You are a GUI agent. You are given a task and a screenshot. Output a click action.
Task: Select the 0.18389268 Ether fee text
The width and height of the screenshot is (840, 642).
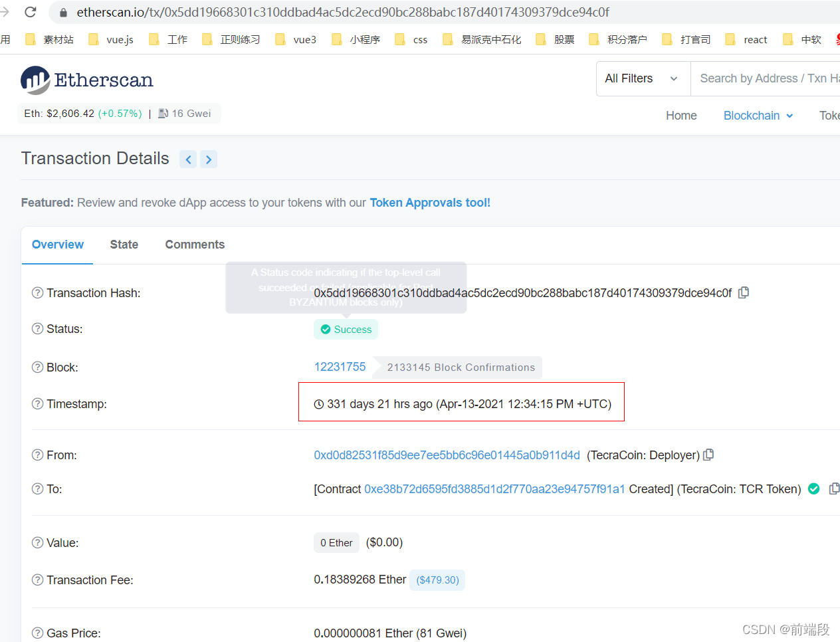360,580
